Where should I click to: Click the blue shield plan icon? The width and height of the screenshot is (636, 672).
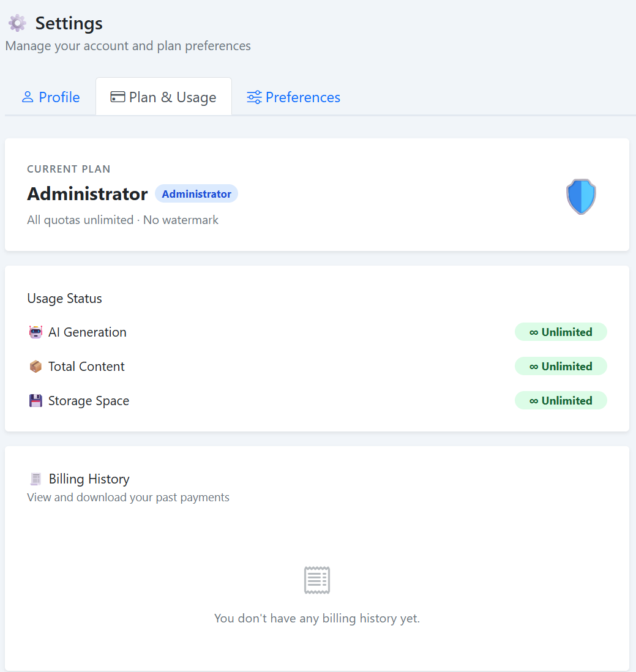pos(580,196)
